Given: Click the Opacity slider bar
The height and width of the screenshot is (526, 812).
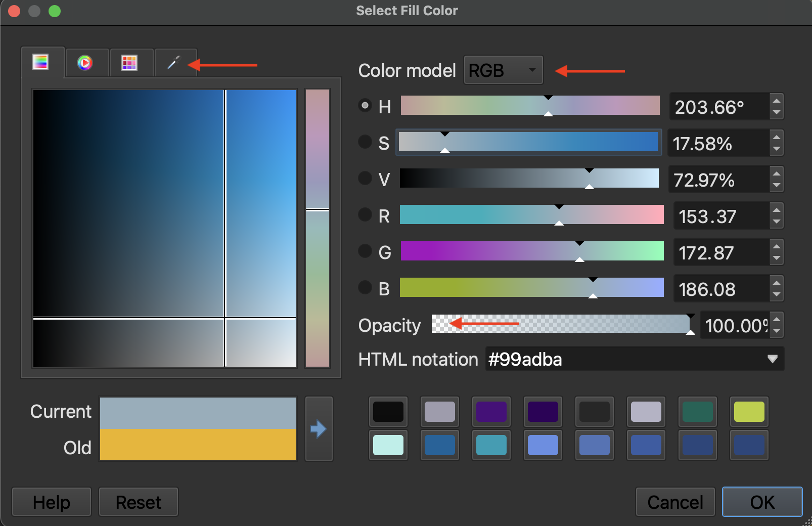Looking at the screenshot, I should click(x=561, y=324).
